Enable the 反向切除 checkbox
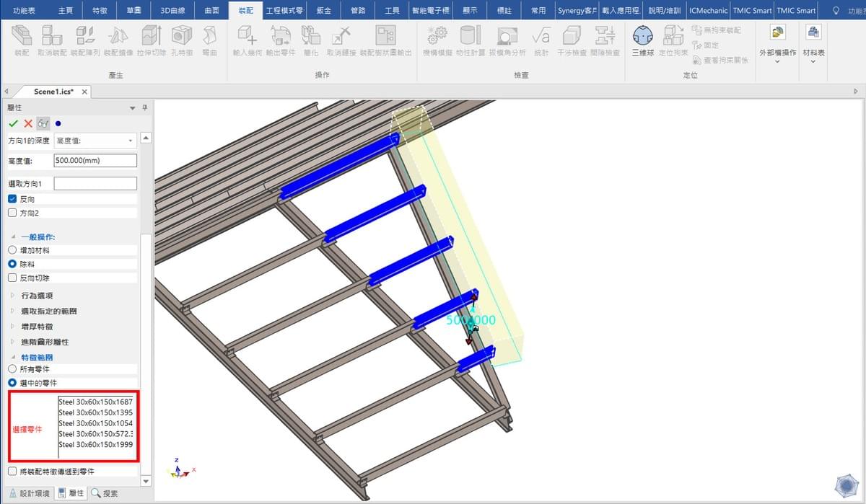Screen dimensions: 866x504 coord(12,278)
